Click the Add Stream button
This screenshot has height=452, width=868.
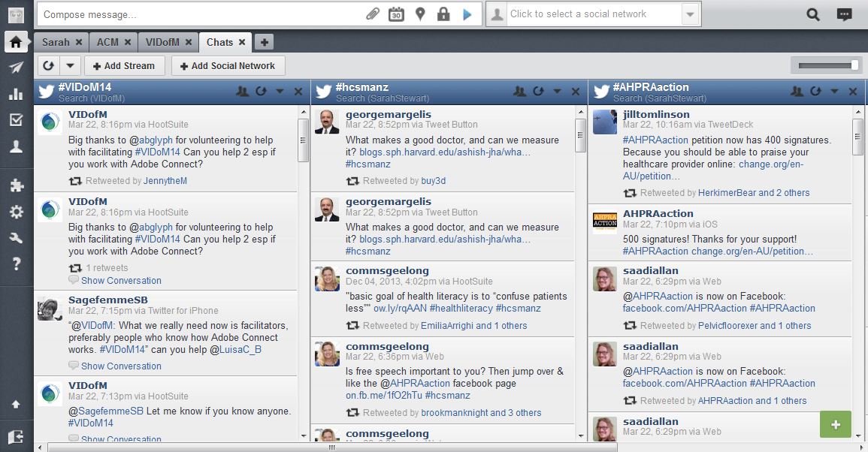125,66
